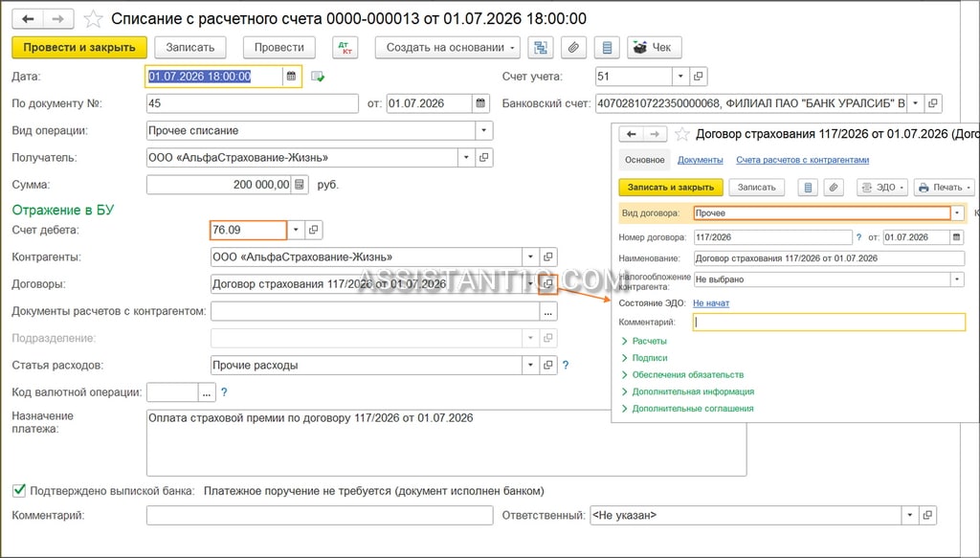
Task: Open the Печать menu in the contract
Action: [944, 187]
